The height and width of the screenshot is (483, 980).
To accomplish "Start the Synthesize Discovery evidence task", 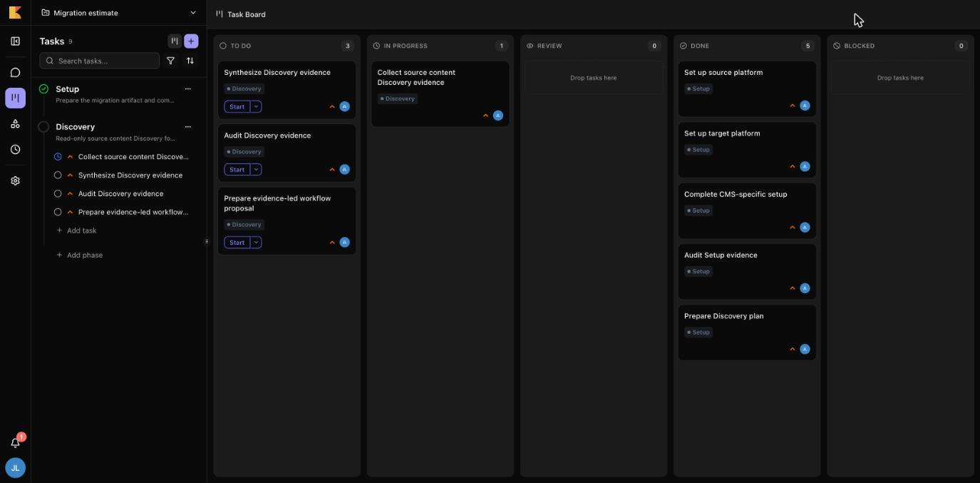I will 237,106.
